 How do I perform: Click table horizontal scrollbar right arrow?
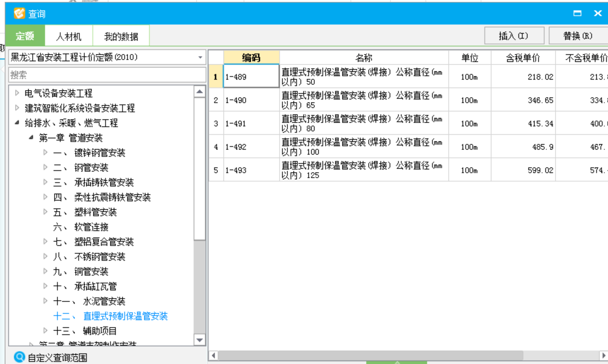(603, 355)
